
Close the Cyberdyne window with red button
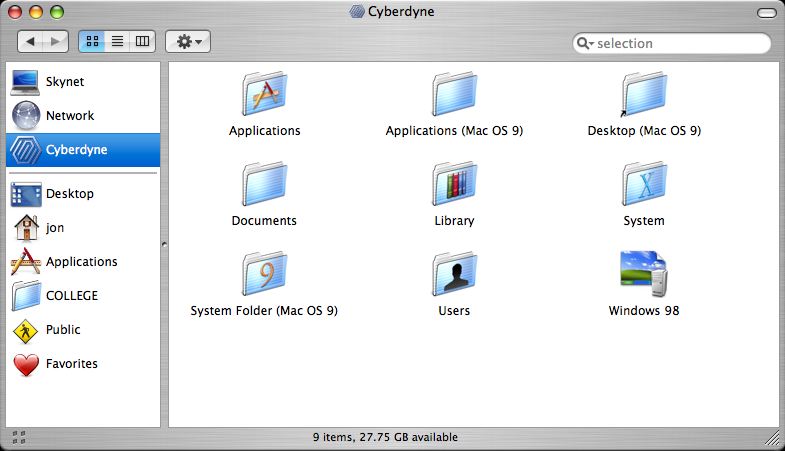[15, 12]
